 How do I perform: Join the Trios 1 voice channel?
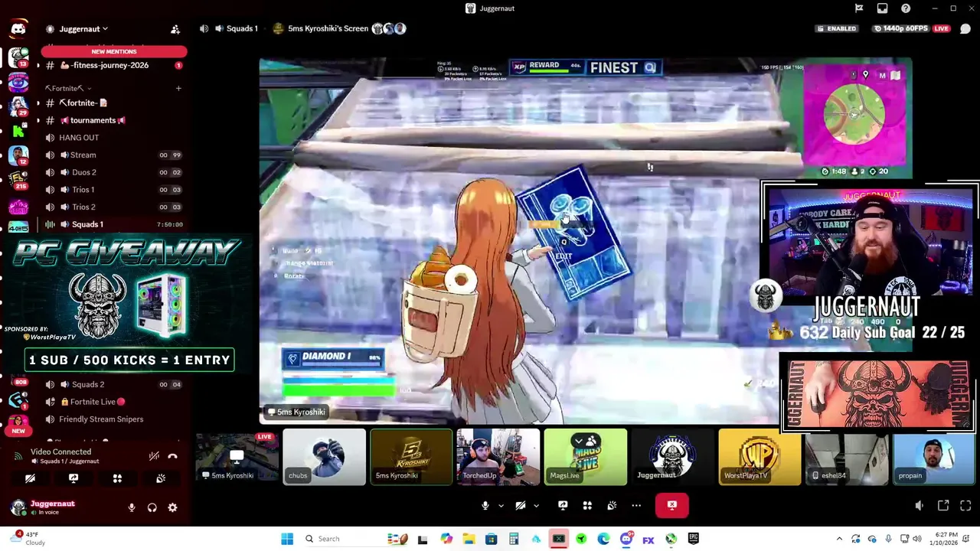(x=113, y=190)
